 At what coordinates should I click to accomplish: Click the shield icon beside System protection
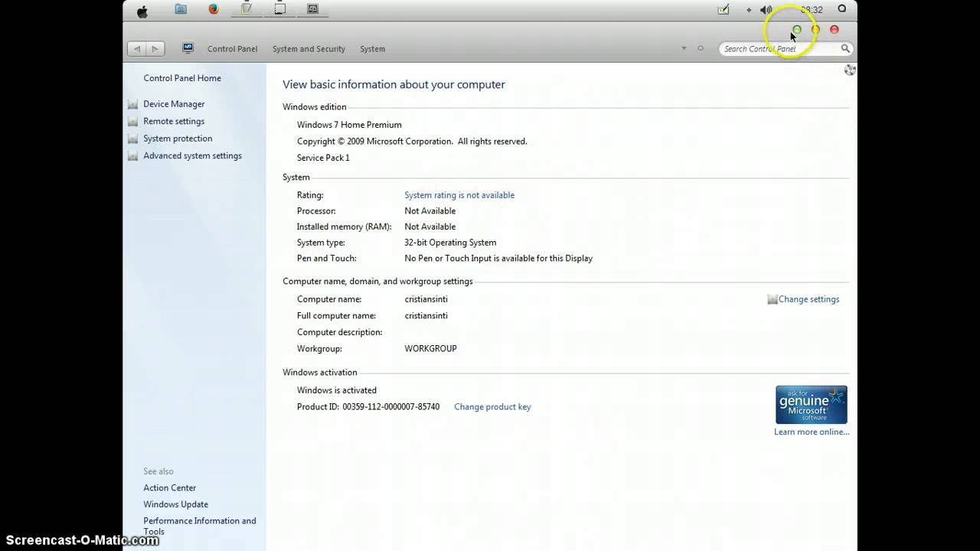click(x=133, y=139)
